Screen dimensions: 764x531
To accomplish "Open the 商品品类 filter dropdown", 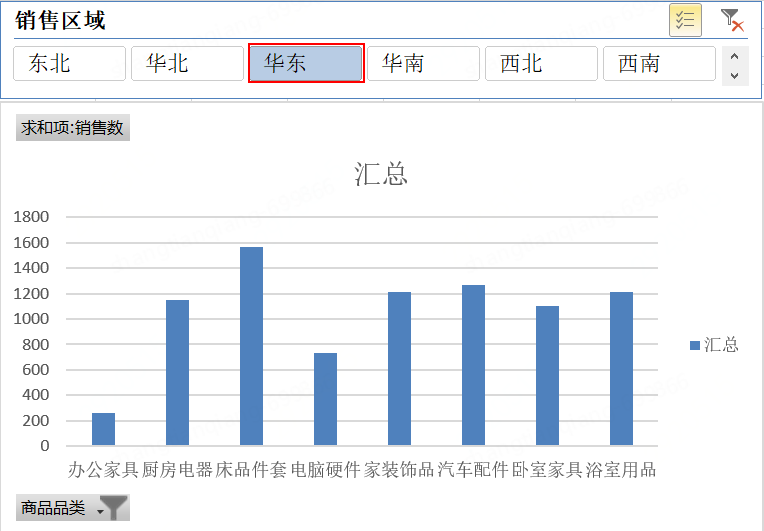I will (73, 508).
